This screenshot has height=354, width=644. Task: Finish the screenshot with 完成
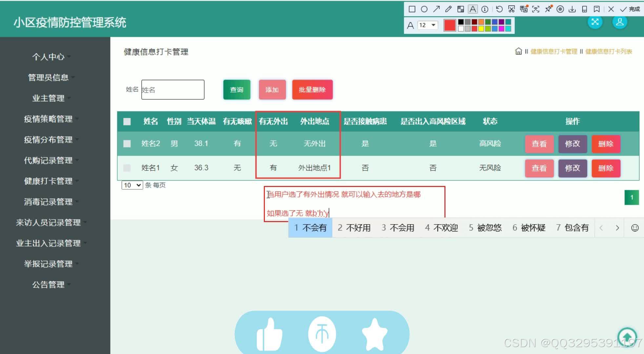coord(630,9)
